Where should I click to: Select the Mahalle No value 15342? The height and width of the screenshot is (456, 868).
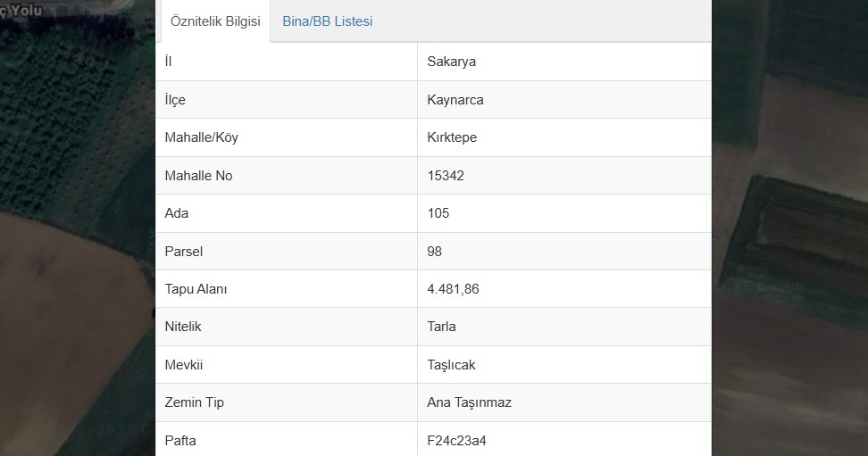point(446,176)
